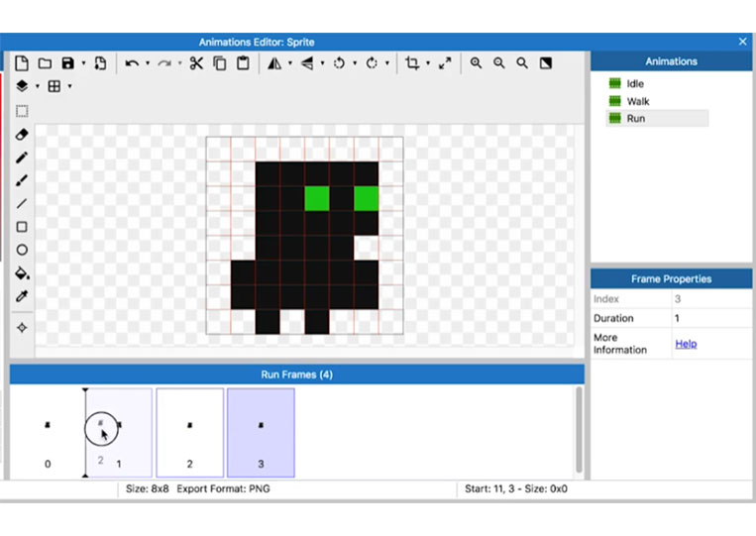Click the frames panel vertical scrollbar
Viewport: 756px width, 536px height.
pyautogui.click(x=579, y=429)
